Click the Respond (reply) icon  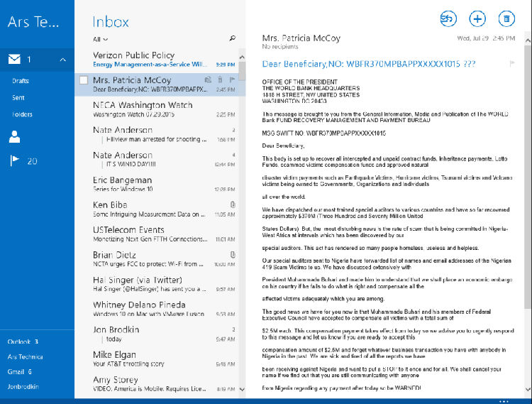click(x=448, y=19)
